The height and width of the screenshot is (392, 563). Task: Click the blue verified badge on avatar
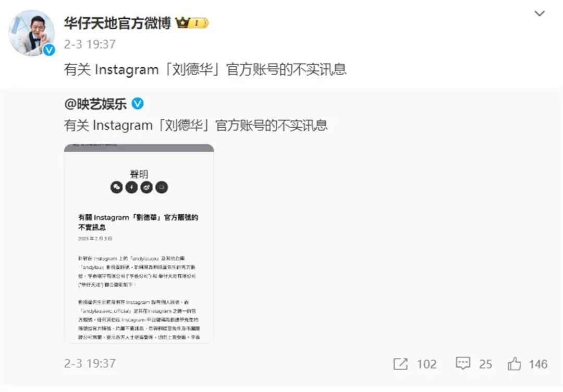49,50
